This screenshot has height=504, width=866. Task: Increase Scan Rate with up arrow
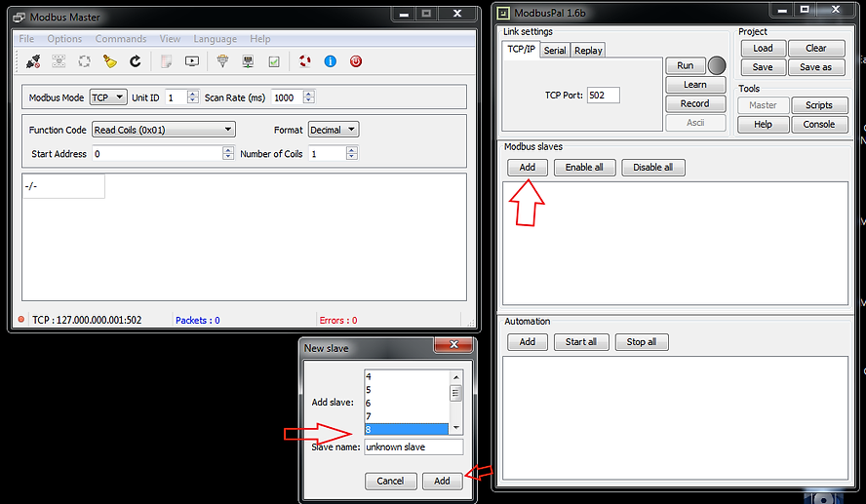click(309, 94)
